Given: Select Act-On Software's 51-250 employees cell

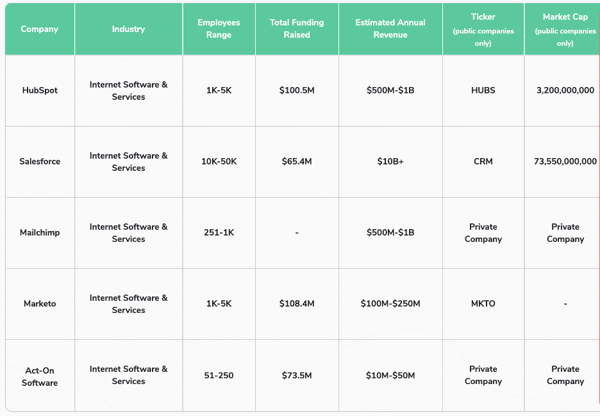Looking at the screenshot, I should click(219, 376).
